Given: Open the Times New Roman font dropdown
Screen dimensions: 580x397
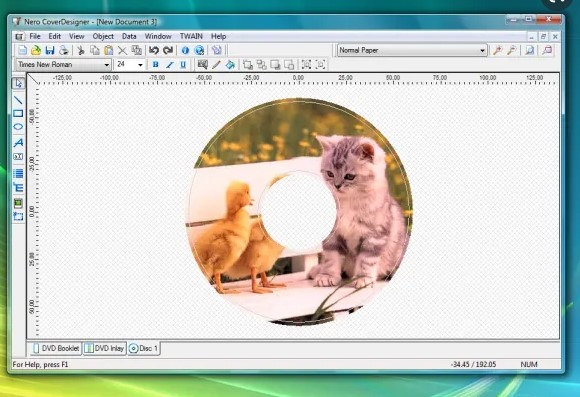Looking at the screenshot, I should (x=63, y=65).
